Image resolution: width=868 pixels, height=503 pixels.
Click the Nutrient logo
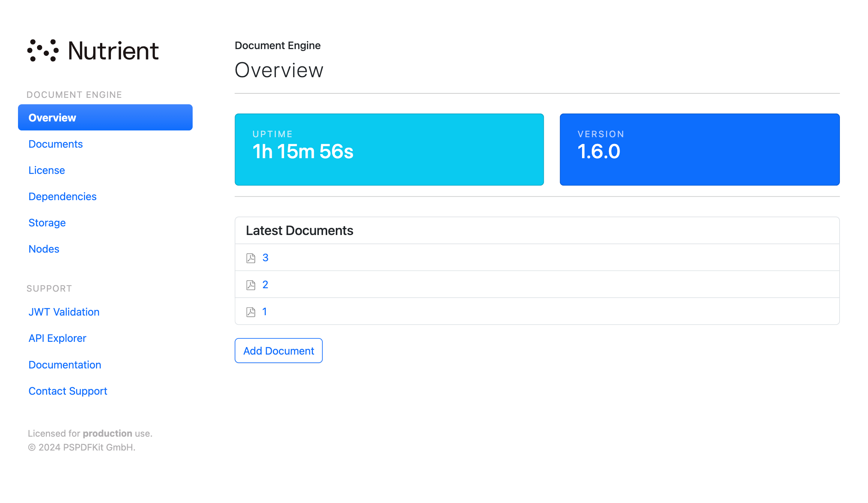(93, 50)
